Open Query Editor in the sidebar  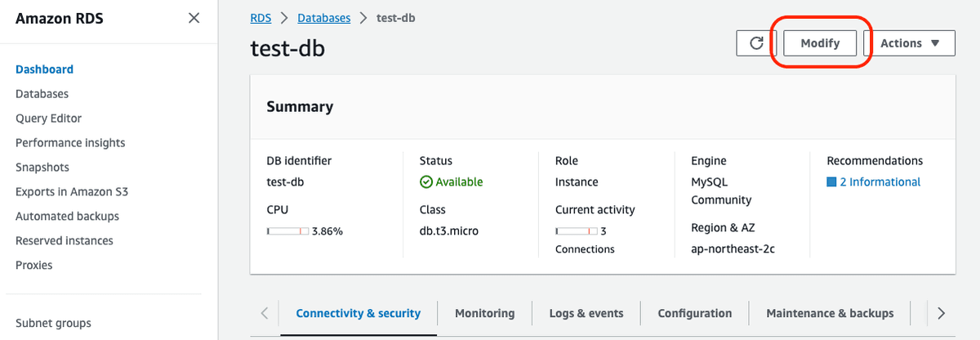coord(48,119)
